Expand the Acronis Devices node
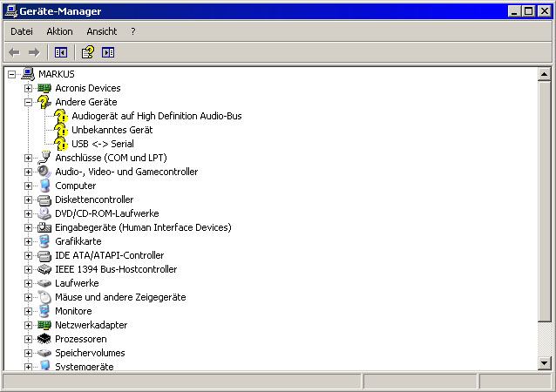 tap(29, 88)
